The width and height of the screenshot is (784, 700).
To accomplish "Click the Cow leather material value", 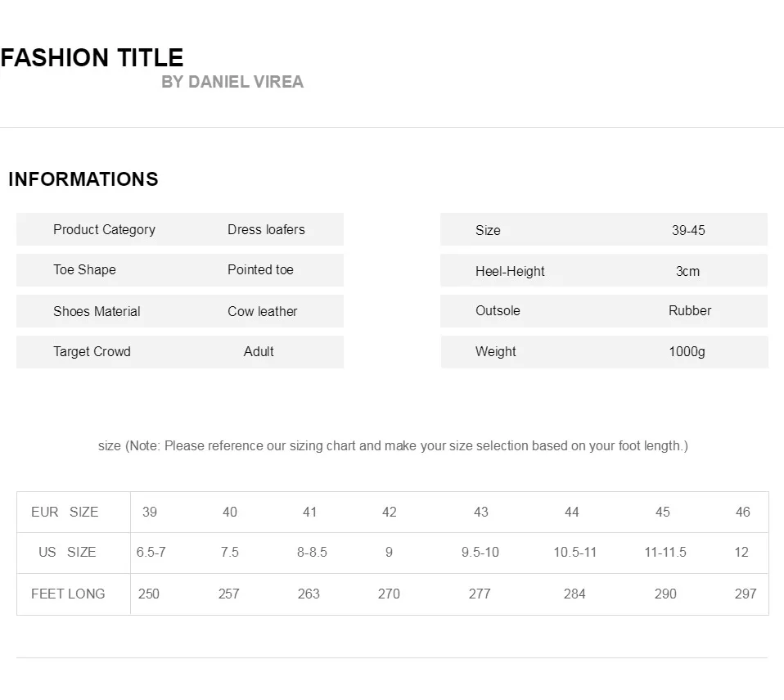I will click(x=263, y=311).
